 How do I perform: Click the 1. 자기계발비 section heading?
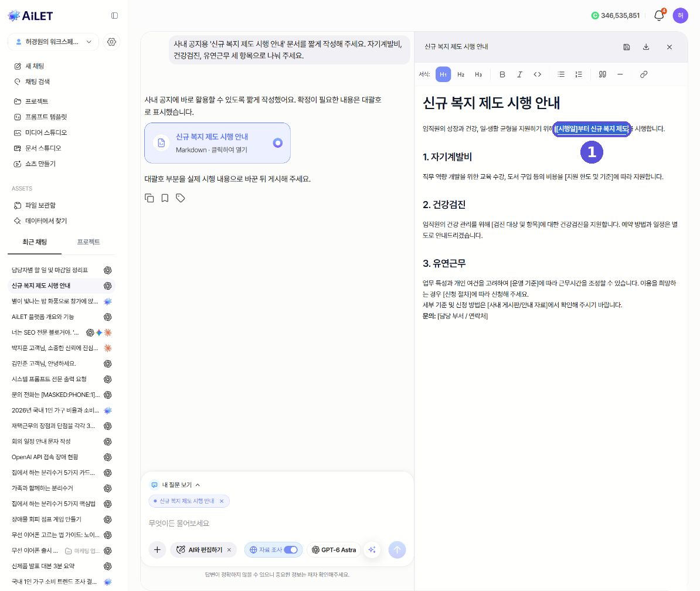pos(447,157)
